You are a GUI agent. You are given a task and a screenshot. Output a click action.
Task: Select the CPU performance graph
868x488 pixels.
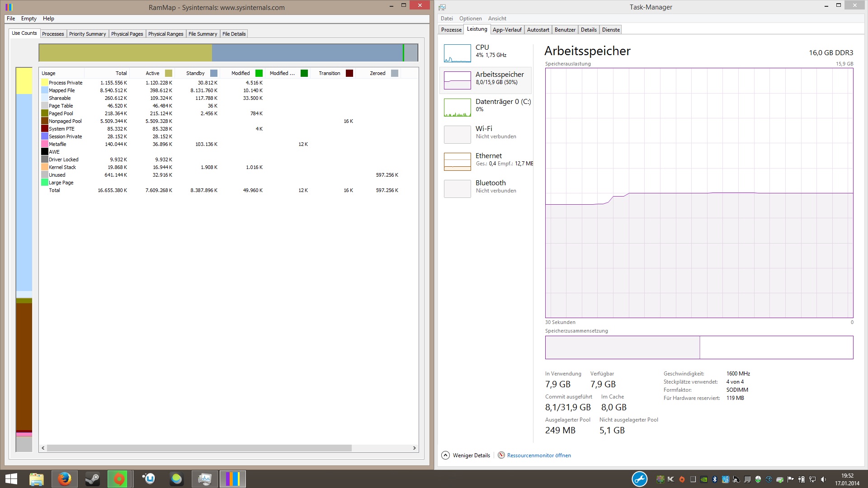(x=458, y=53)
